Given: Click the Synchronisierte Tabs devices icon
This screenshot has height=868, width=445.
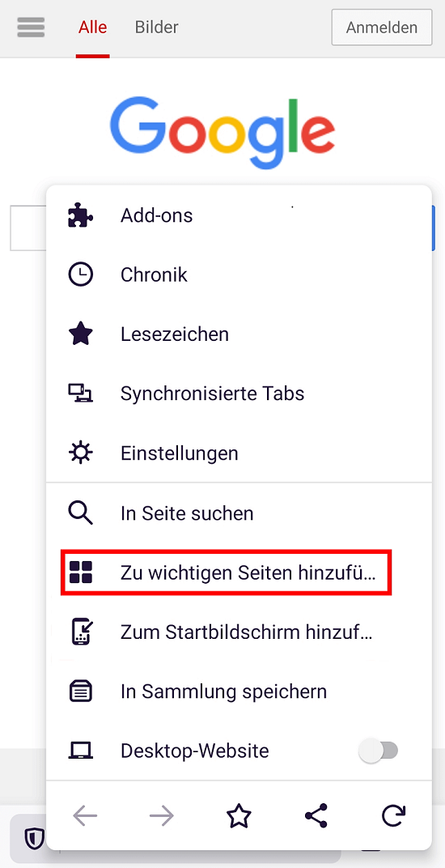Looking at the screenshot, I should (81, 394).
